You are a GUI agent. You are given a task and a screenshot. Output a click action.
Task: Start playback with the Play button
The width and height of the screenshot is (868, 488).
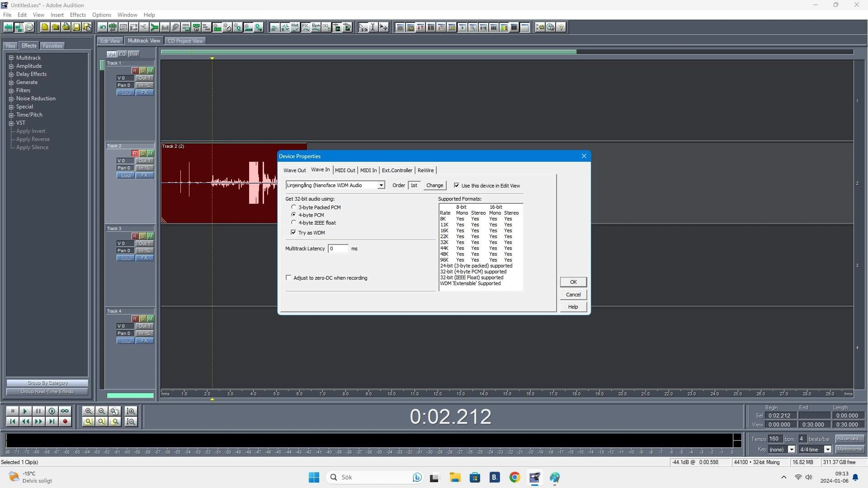tap(25, 411)
